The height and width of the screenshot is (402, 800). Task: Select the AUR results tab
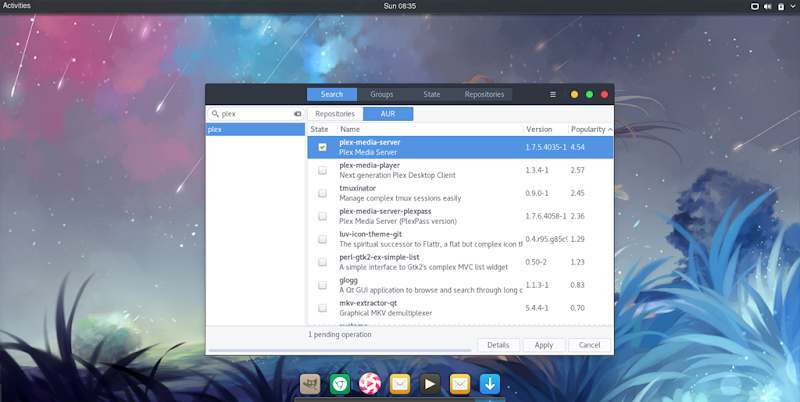[x=388, y=114]
